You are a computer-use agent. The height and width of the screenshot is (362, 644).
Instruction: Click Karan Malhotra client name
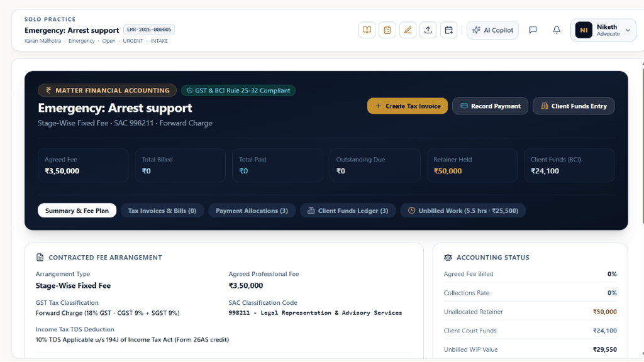coord(43,41)
